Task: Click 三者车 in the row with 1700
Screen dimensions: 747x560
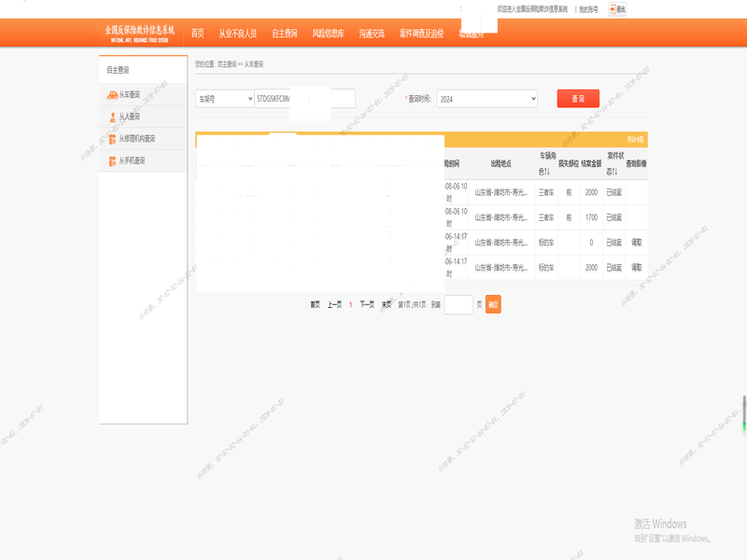Action: (546, 217)
